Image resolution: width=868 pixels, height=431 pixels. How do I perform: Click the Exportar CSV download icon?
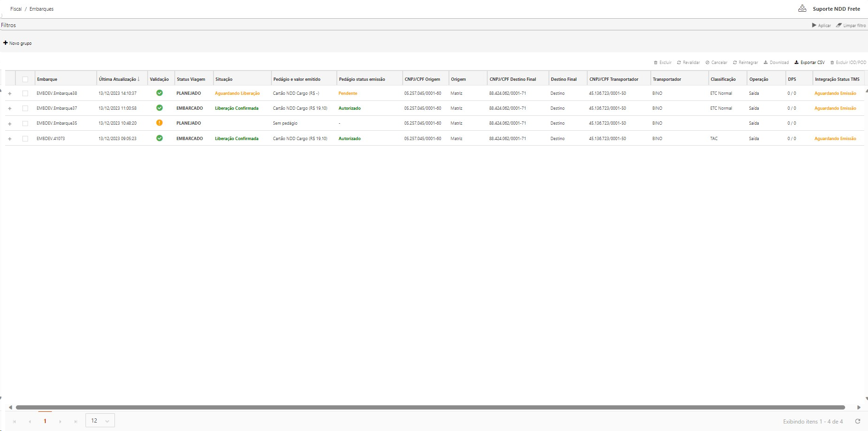coord(797,63)
